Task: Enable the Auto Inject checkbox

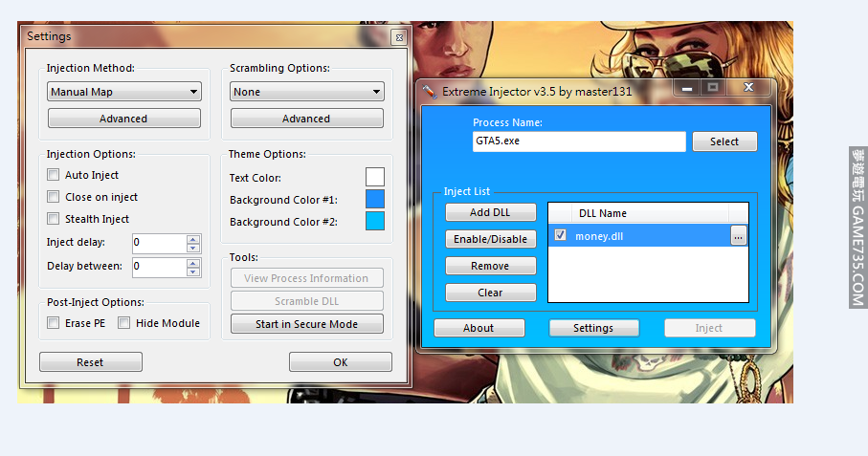Action: click(54, 175)
